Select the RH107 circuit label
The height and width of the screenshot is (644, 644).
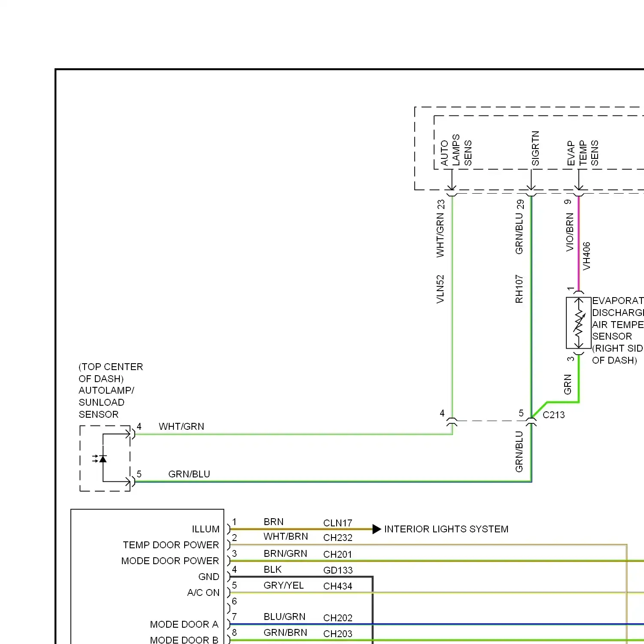519,289
